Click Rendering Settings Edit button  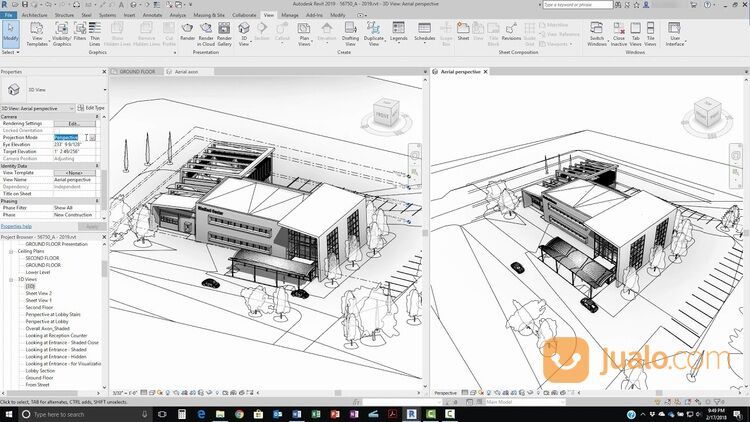(75, 123)
